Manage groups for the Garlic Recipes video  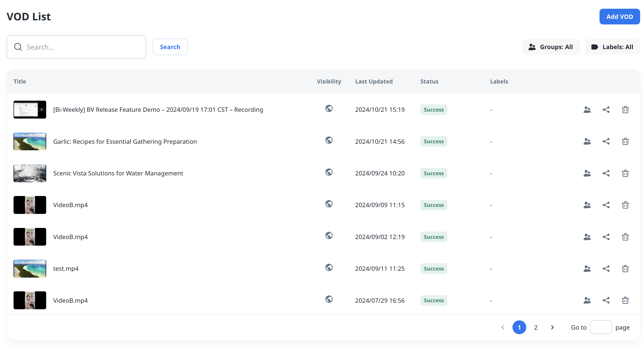(587, 142)
